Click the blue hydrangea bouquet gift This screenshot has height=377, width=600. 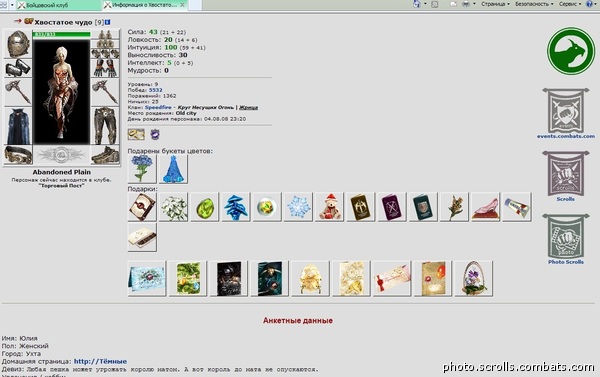tap(142, 168)
